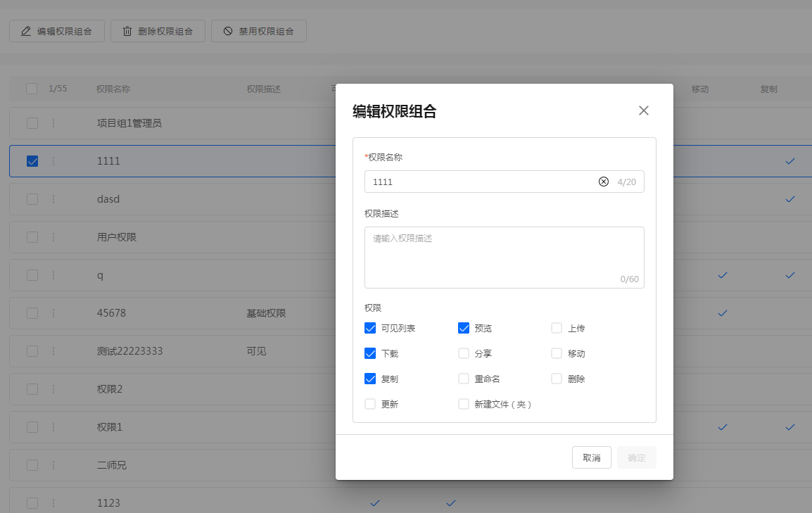Click the 二师兄 name cell

[111, 465]
